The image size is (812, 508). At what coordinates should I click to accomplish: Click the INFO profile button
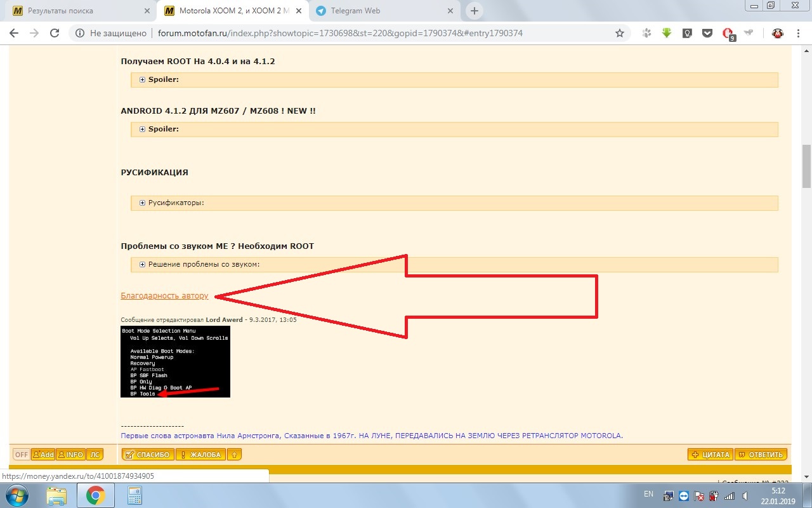click(70, 455)
